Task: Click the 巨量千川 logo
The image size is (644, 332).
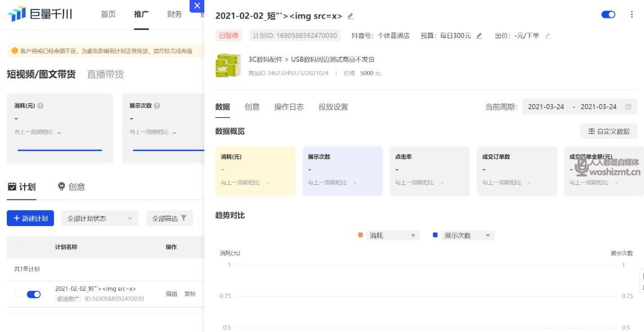Action: [x=39, y=14]
